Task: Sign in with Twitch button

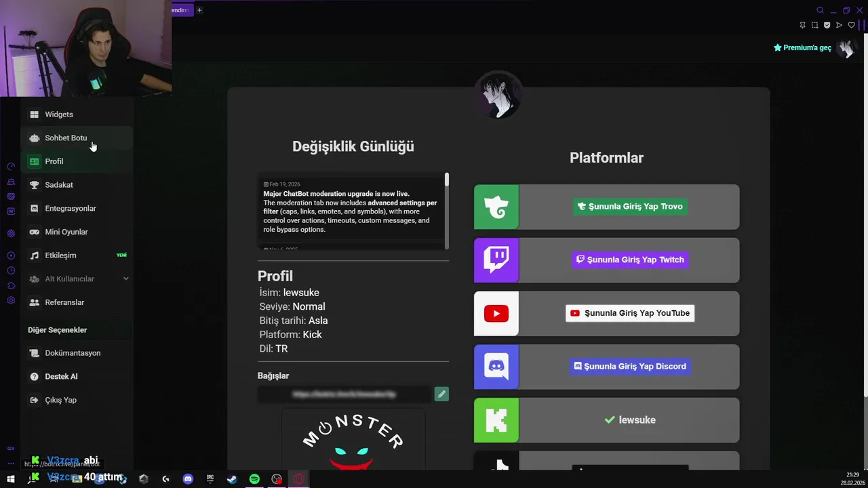Action: [630, 260]
